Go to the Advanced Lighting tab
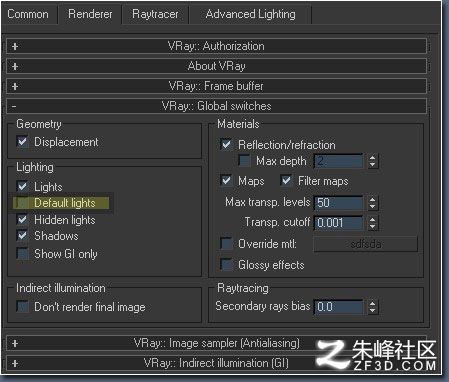The width and height of the screenshot is (449, 382). click(250, 14)
